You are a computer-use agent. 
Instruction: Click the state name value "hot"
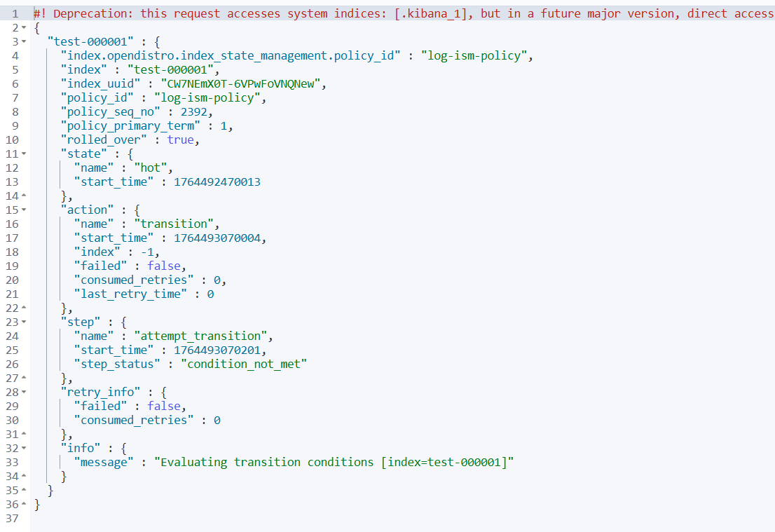point(151,168)
